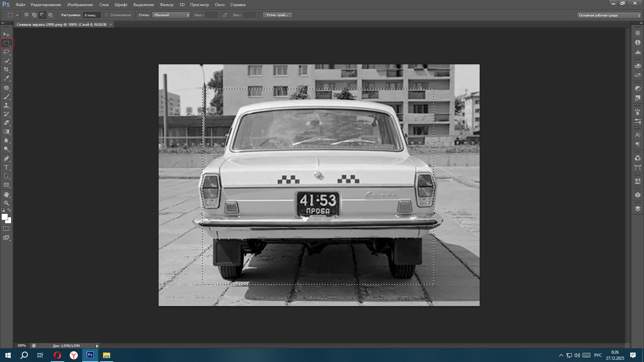Viewport: 644px width, 362px height.
Task: Toggle the Сглаживание checkbox
Action: (106, 15)
